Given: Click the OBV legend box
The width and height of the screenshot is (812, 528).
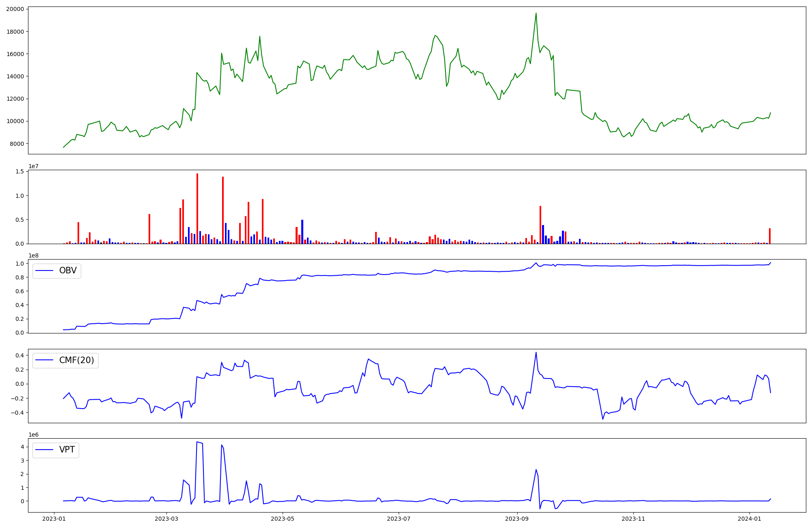Looking at the screenshot, I should [x=56, y=271].
